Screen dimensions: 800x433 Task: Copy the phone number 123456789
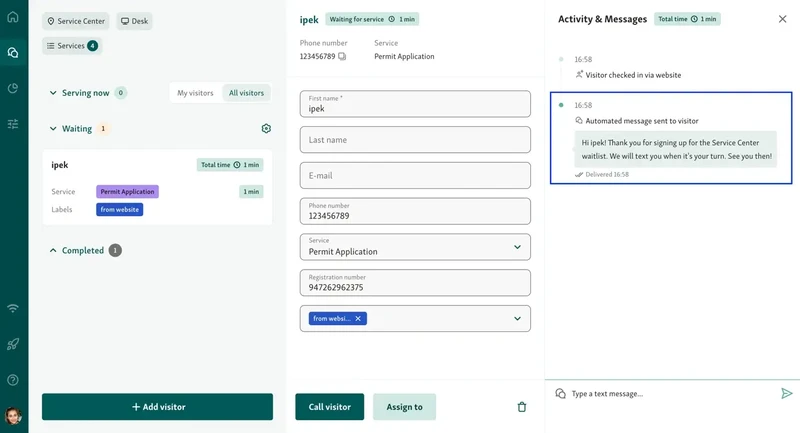(x=342, y=57)
